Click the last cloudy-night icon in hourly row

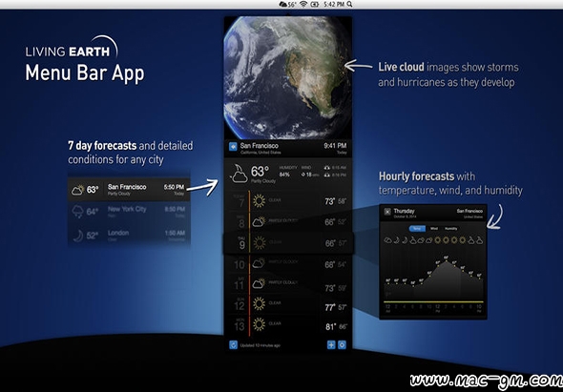tap(479, 240)
